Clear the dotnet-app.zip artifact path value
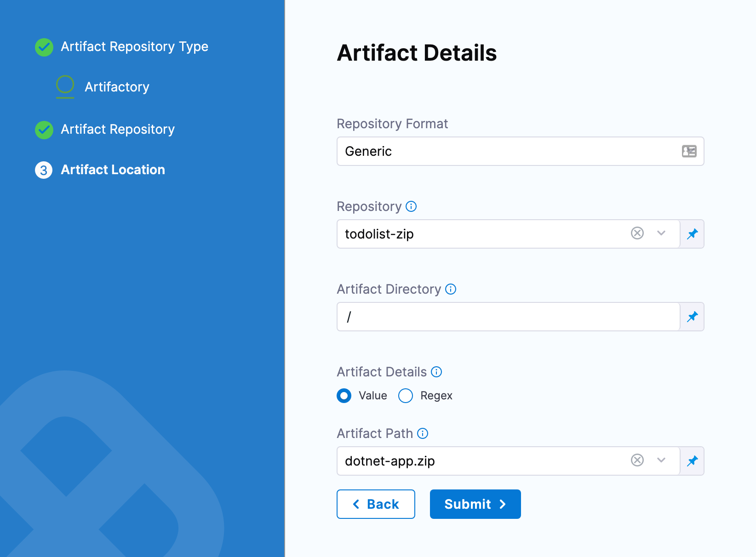Screen dimensions: 756x557 click(x=637, y=460)
